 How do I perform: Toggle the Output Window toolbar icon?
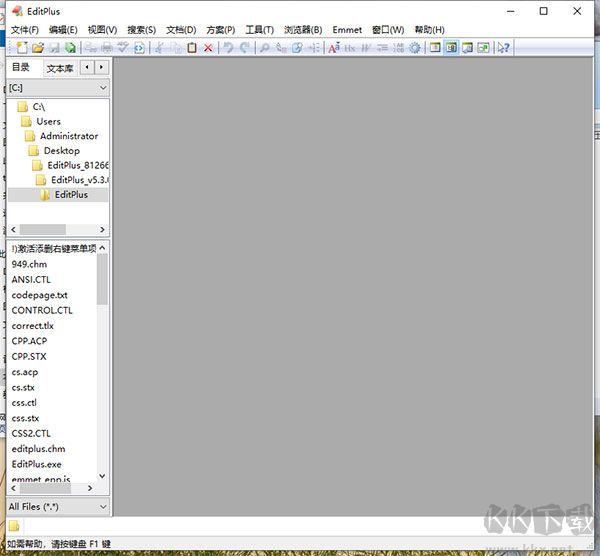pos(468,48)
